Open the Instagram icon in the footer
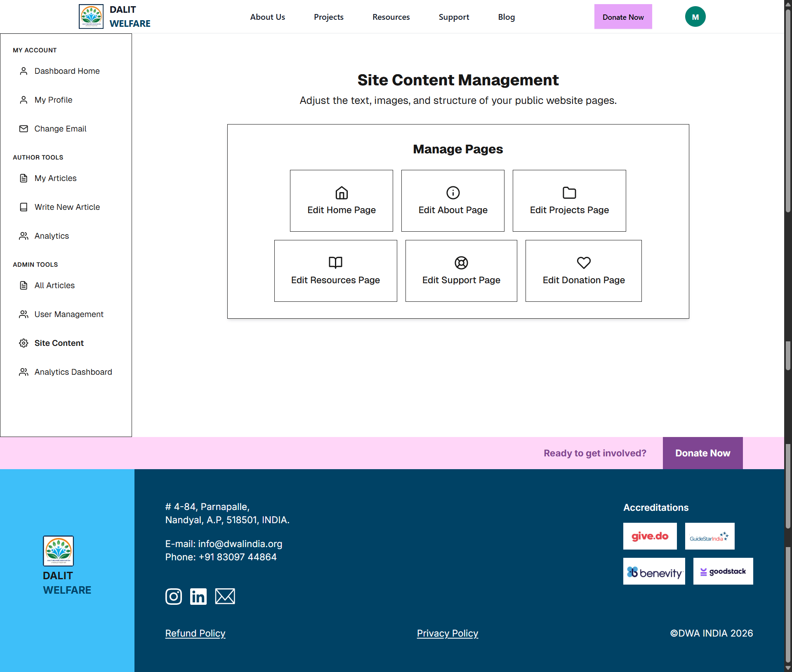792x672 pixels. 173,597
